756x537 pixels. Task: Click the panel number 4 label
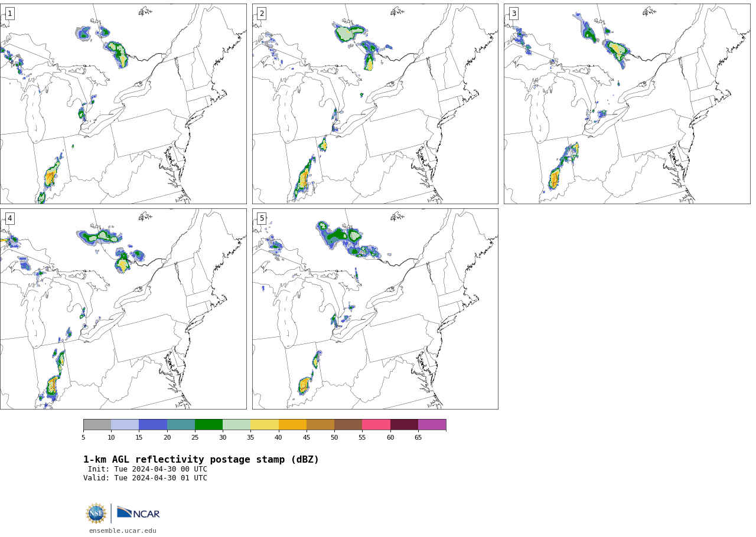[9, 218]
